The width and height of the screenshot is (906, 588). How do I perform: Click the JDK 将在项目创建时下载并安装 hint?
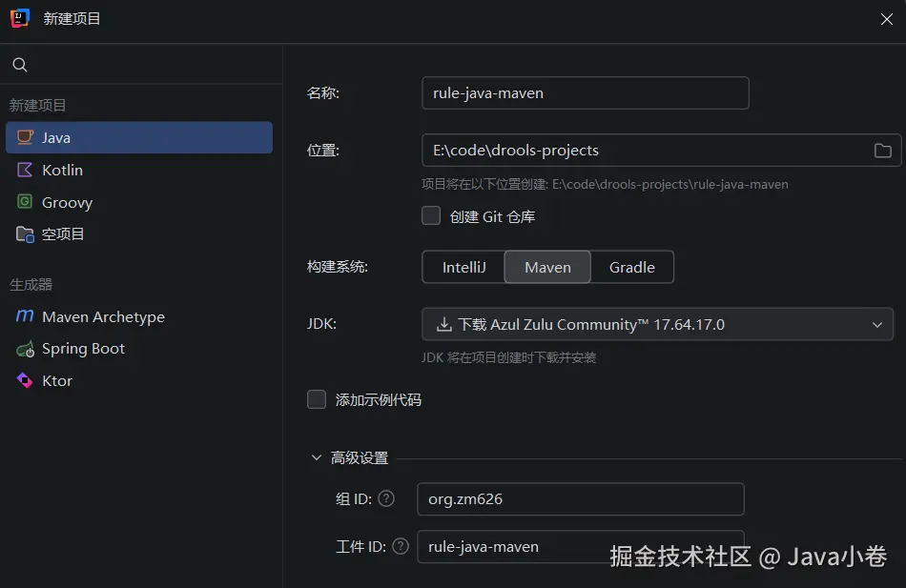(508, 357)
